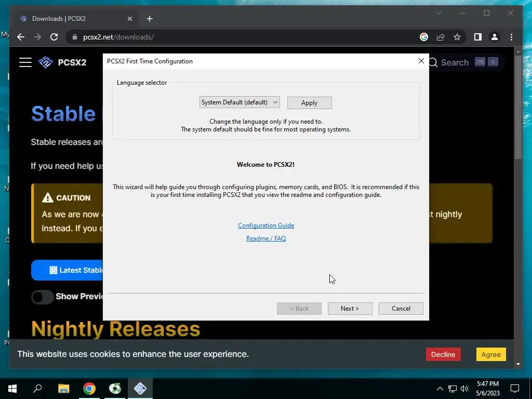Open the Chrome profile menu
The width and height of the screenshot is (532, 399).
click(x=495, y=37)
